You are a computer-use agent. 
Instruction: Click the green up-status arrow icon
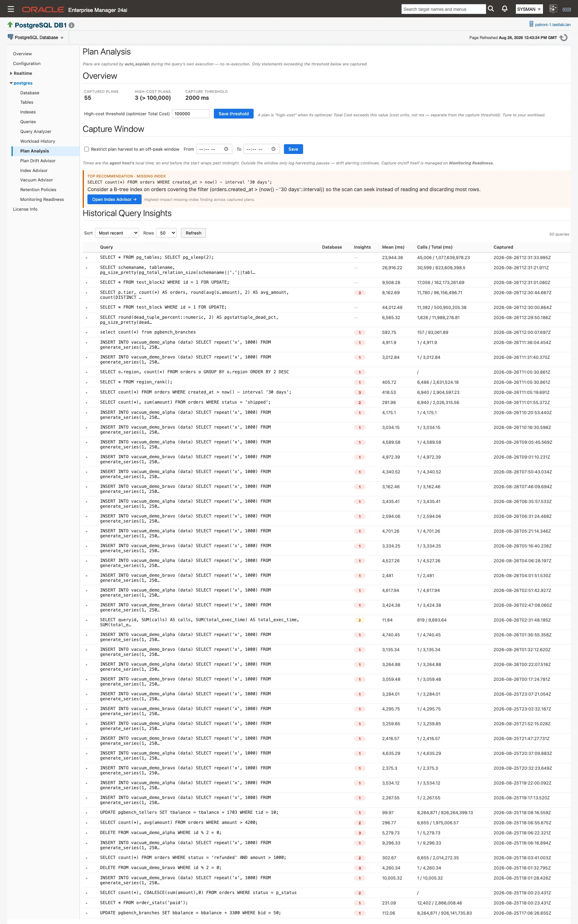coord(10,25)
